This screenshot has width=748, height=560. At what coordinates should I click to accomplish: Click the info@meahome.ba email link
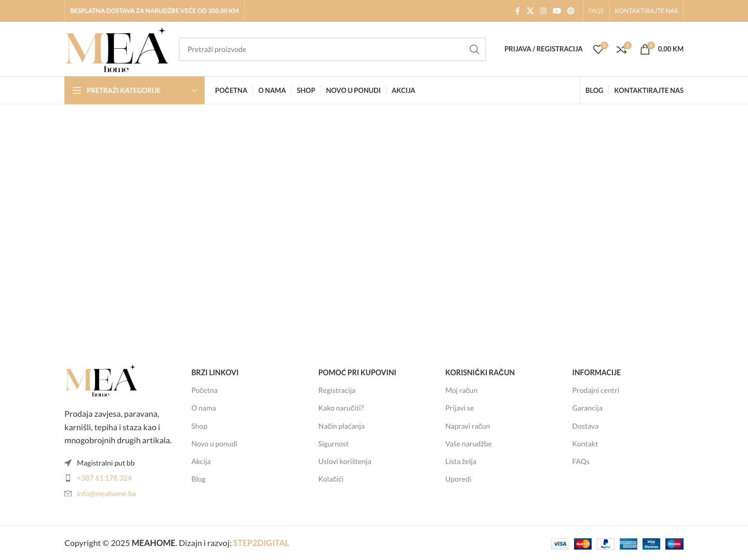(106, 494)
